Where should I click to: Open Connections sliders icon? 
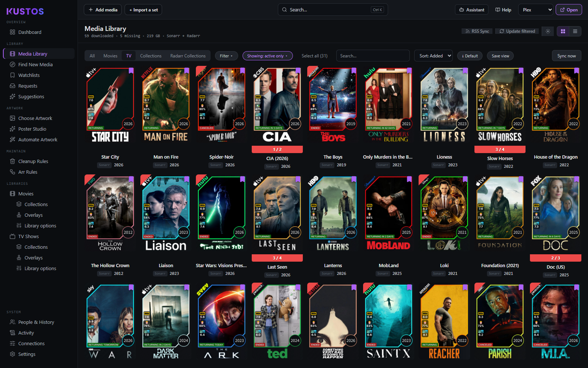[12, 343]
